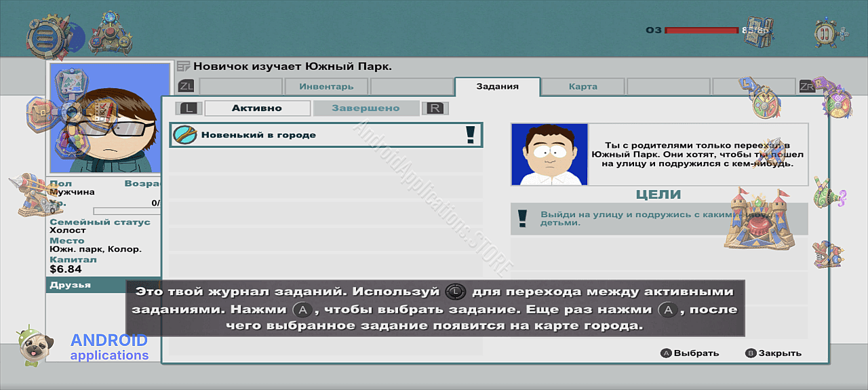Screen dimensions: 868x390
Task: Click the father portrait in quest details
Action: [549, 155]
